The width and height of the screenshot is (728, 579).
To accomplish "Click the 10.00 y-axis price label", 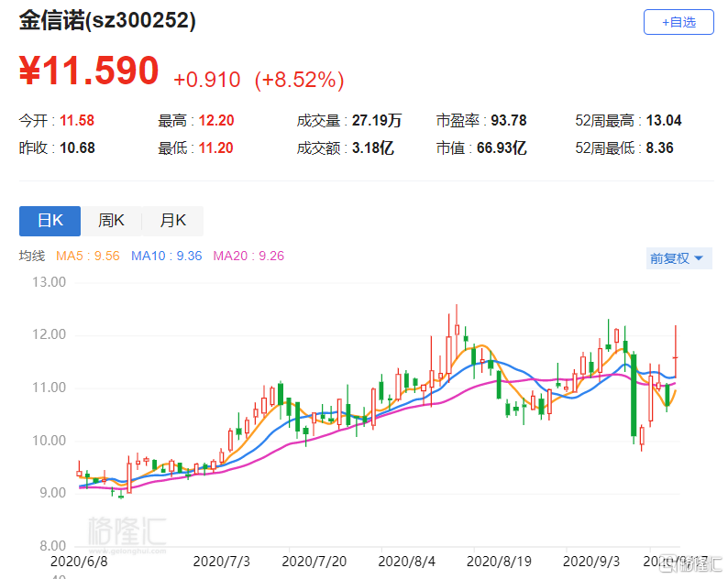I will pos(49,441).
